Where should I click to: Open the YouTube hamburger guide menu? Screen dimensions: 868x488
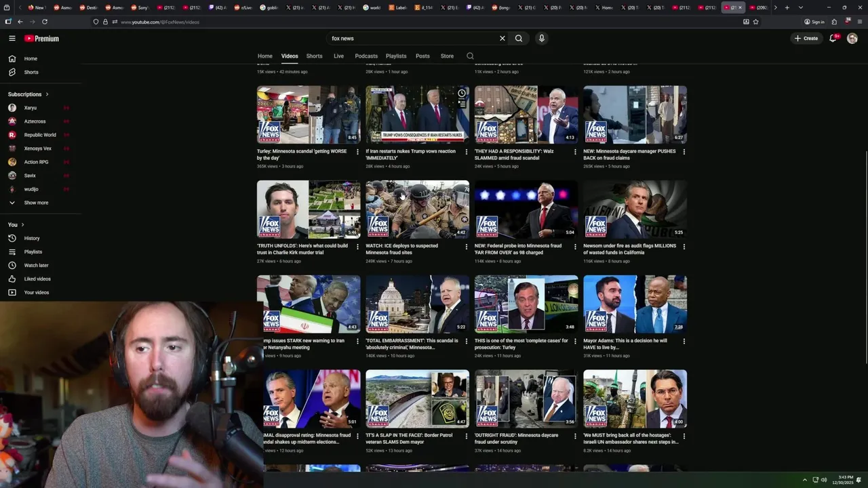pyautogui.click(x=12, y=39)
